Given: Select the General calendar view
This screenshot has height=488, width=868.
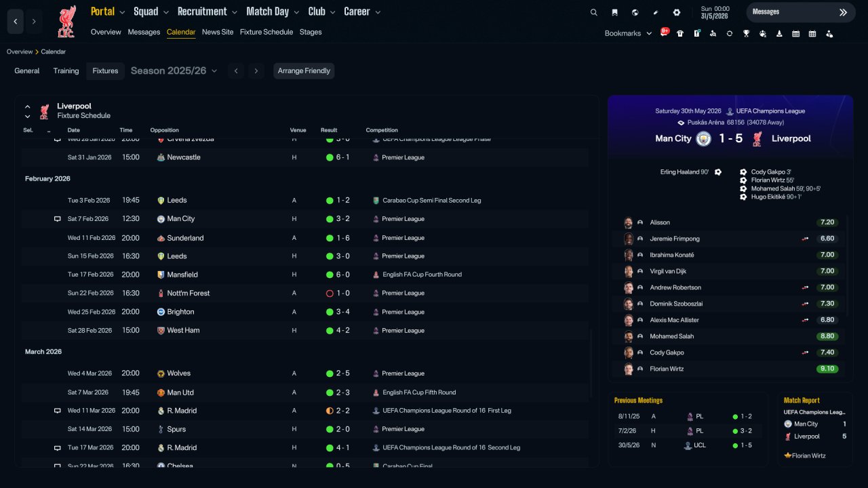Looking at the screenshot, I should point(27,70).
